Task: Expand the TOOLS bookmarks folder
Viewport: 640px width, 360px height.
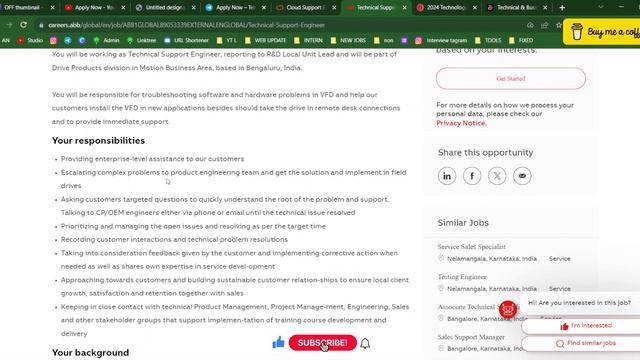Action: [x=488, y=40]
